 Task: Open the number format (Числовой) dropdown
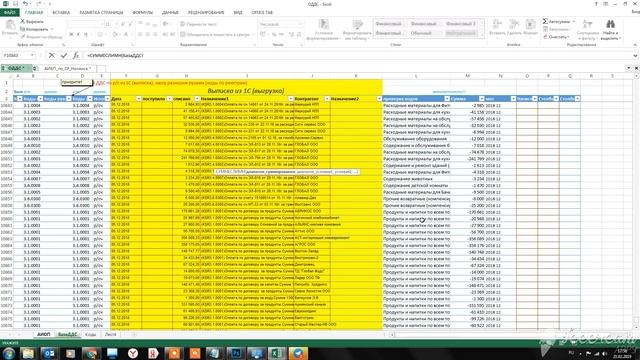click(301, 24)
